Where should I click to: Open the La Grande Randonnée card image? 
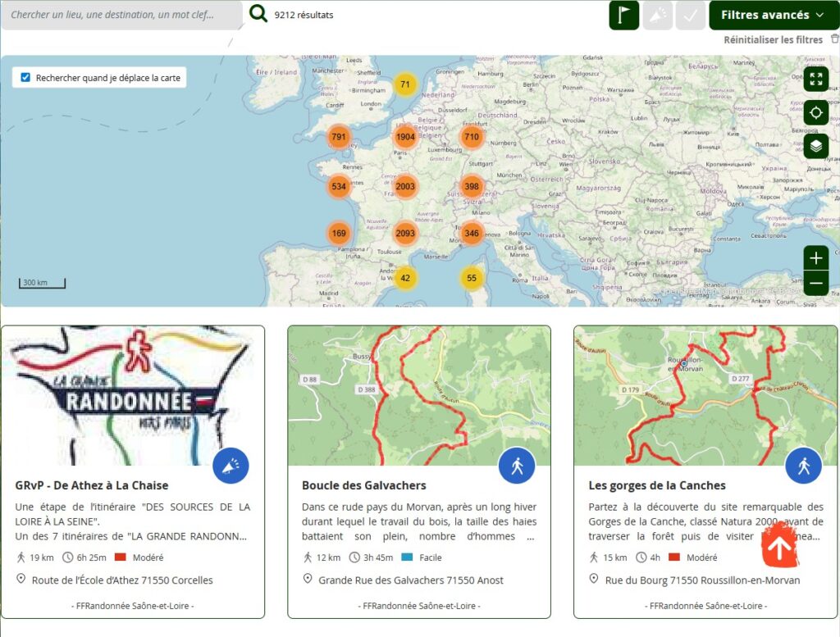click(x=133, y=396)
